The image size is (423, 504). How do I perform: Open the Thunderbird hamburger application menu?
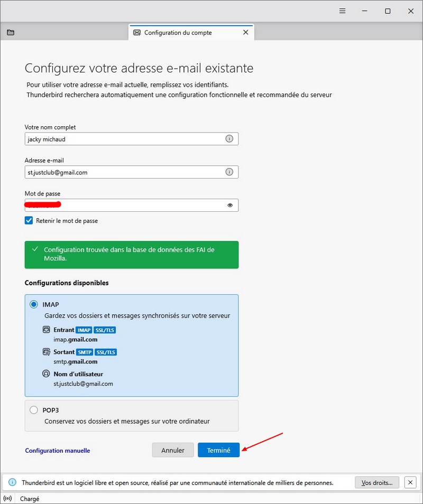pyautogui.click(x=342, y=11)
